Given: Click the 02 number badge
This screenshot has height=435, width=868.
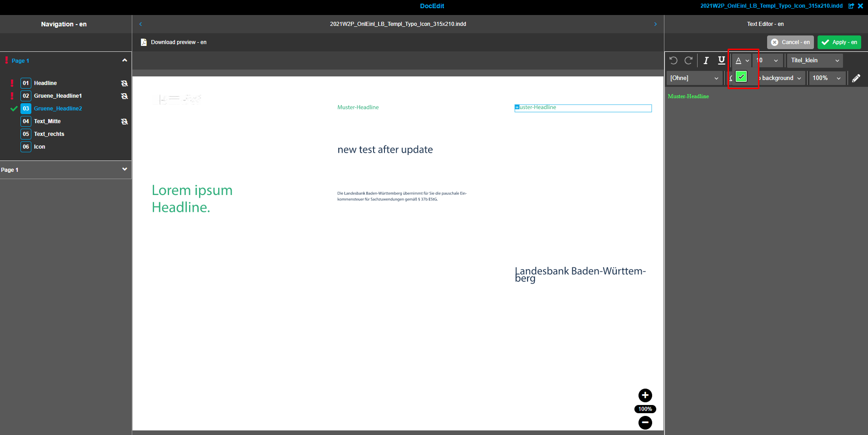Looking at the screenshot, I should pyautogui.click(x=26, y=96).
